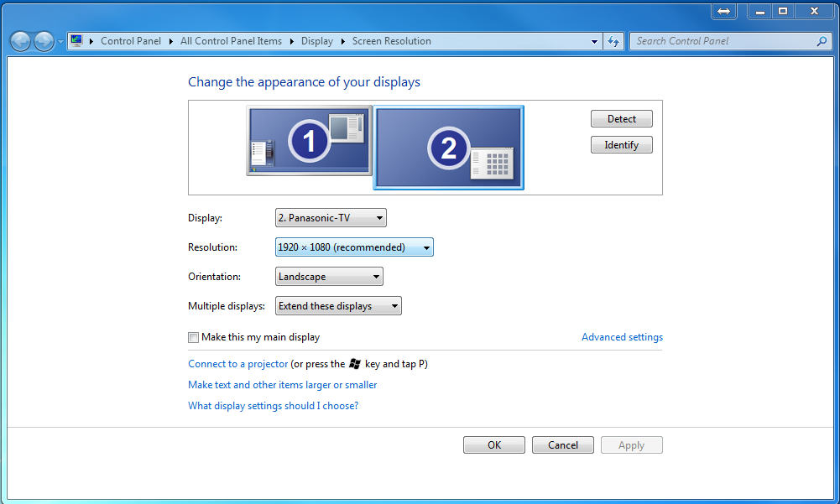Click the search magnifier icon
The image size is (840, 504).
tap(822, 41)
